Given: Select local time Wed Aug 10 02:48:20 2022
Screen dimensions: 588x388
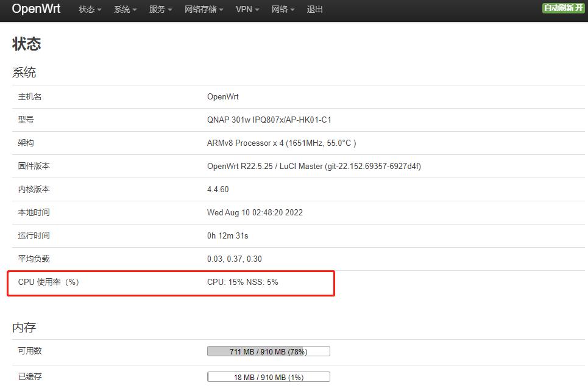Looking at the screenshot, I should [255, 212].
